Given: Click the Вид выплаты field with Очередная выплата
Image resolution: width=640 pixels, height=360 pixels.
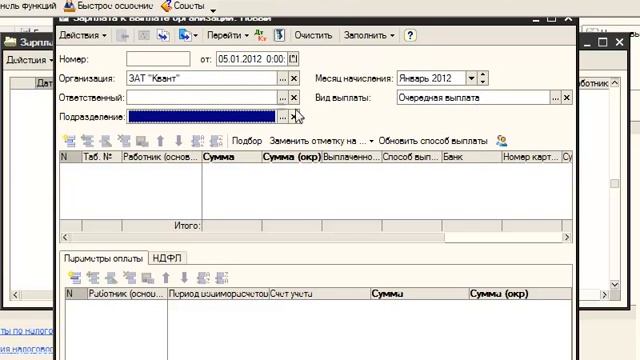Looking at the screenshot, I should tap(473, 98).
